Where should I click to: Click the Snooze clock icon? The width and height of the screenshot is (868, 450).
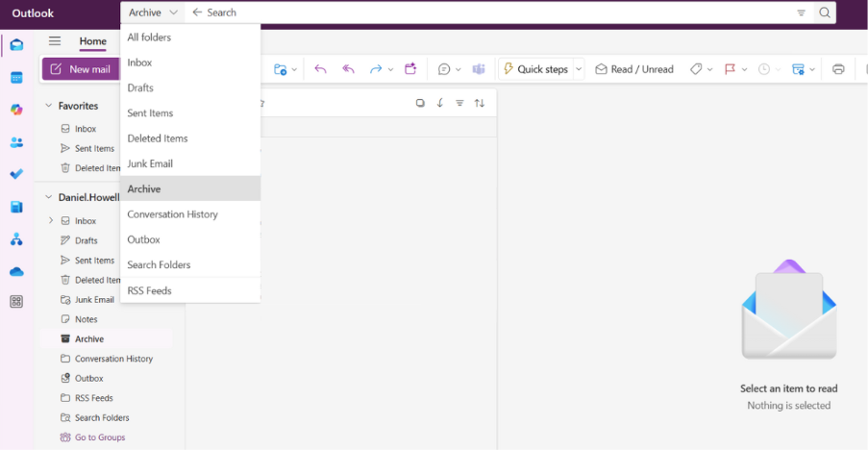tap(764, 69)
